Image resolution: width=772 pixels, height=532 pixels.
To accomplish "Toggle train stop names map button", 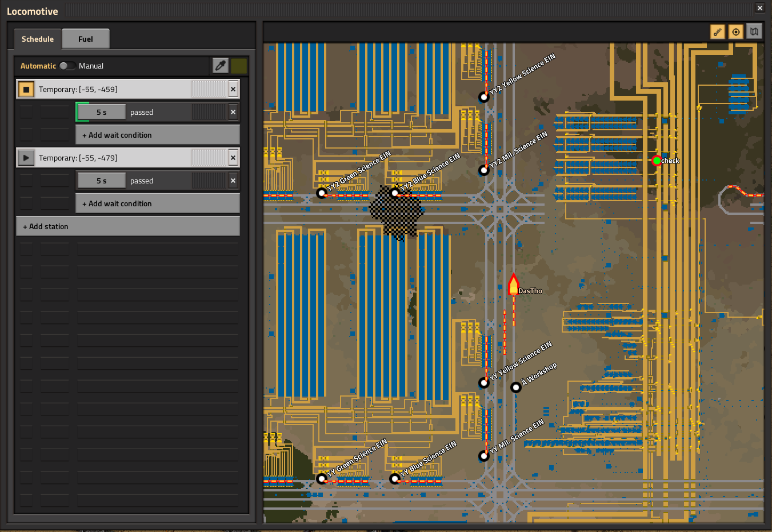I will point(718,31).
